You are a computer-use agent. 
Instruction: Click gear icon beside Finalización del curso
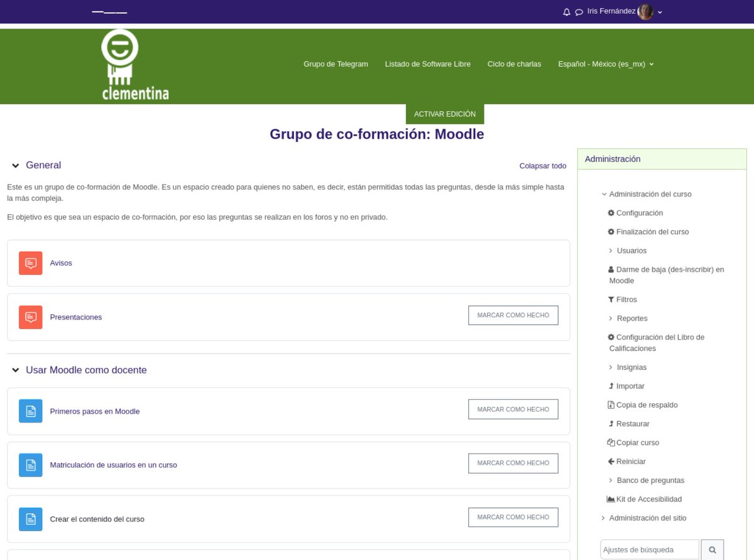(x=611, y=232)
